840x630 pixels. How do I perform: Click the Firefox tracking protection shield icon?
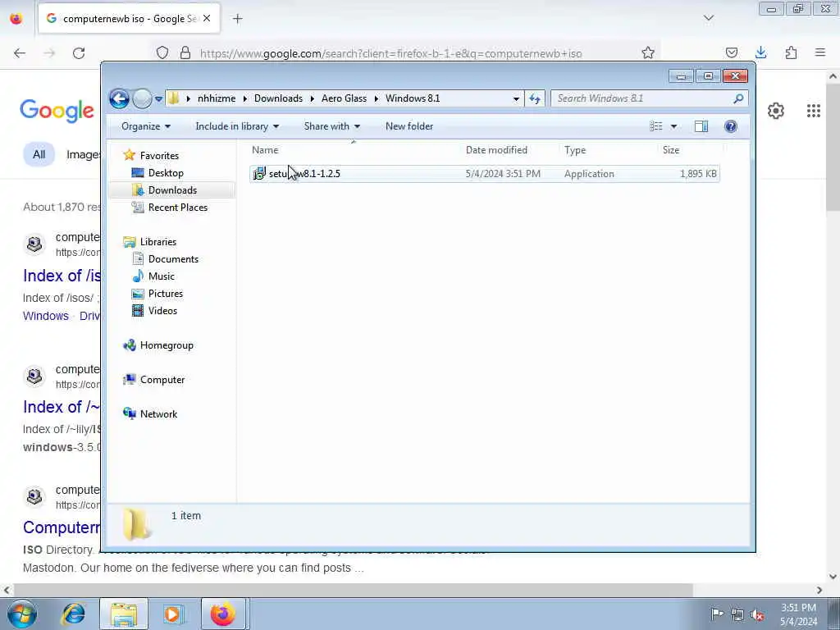[162, 53]
